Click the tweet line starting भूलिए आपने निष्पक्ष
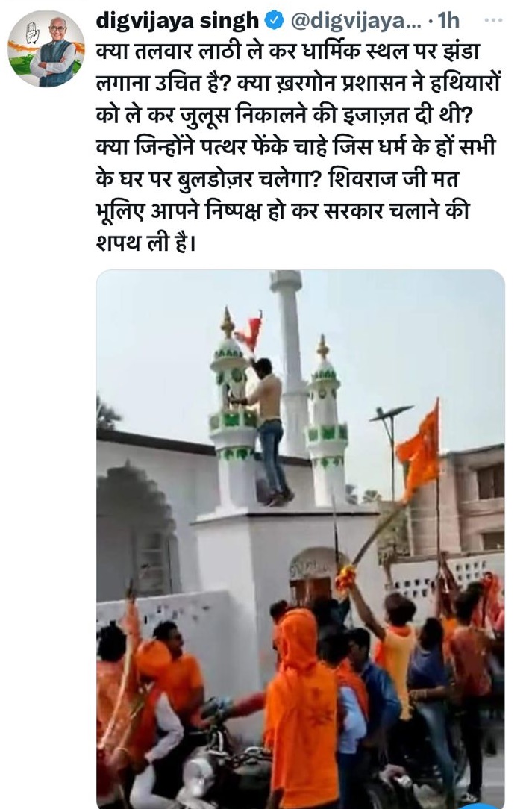 pyautogui.click(x=282, y=211)
